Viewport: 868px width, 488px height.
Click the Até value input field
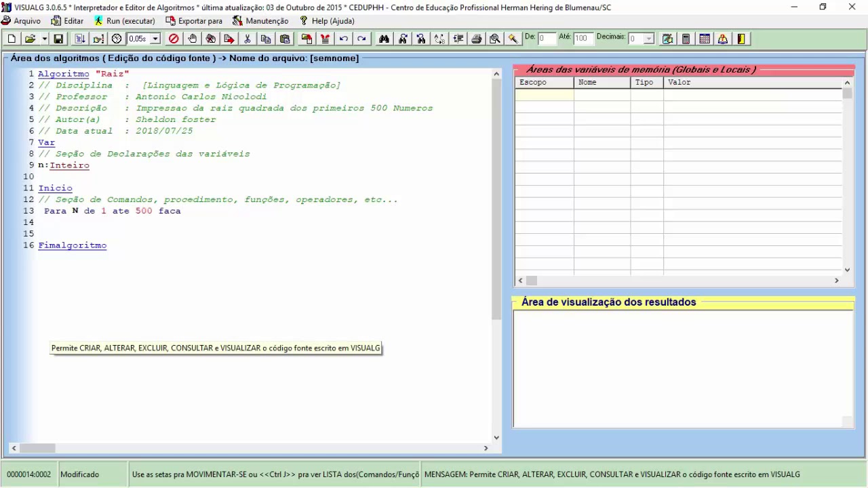(x=583, y=39)
